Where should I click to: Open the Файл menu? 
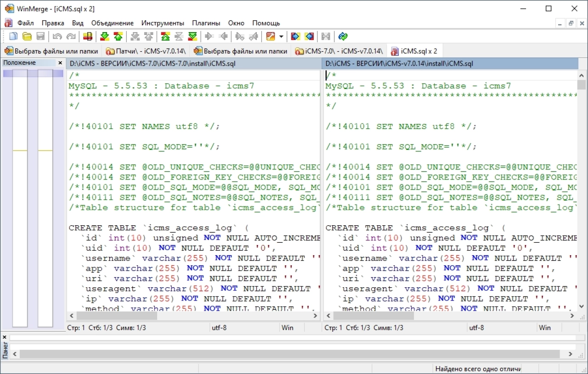click(26, 23)
